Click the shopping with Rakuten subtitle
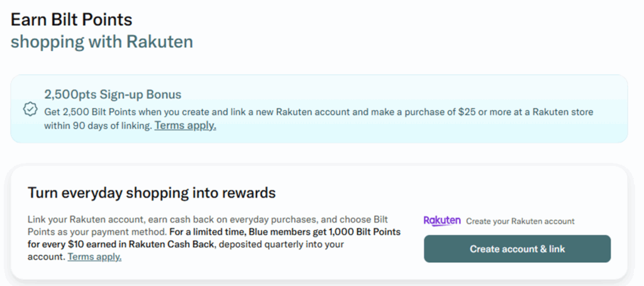644x286 pixels. point(102,41)
